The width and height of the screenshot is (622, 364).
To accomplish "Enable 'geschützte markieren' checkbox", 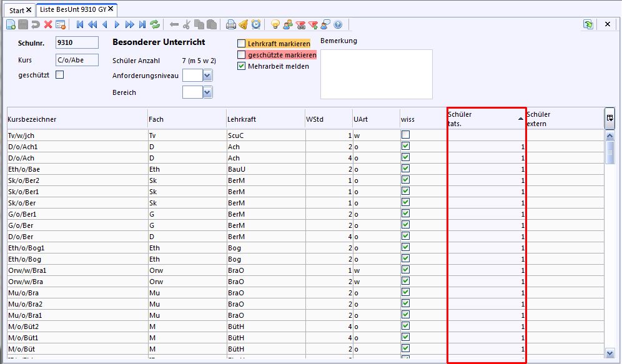I will 241,54.
